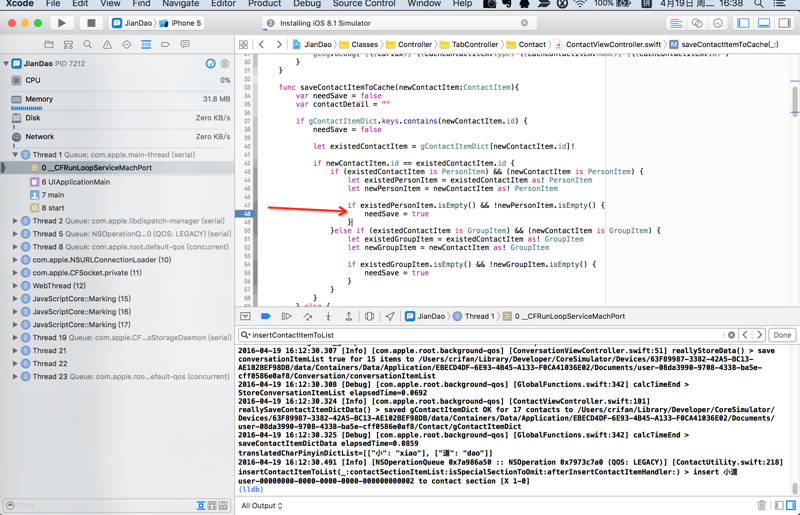Open the Product menu

(x=264, y=4)
